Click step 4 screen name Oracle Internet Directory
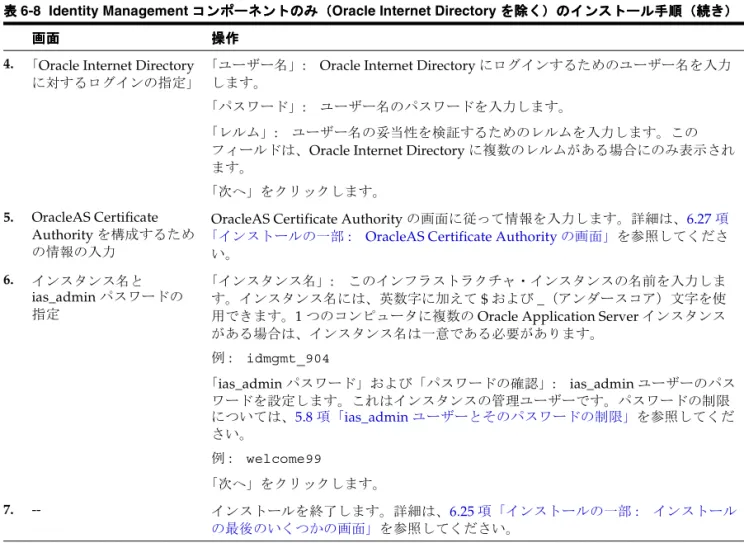Image resolution: width=744 pixels, height=543 pixels. click(x=113, y=74)
